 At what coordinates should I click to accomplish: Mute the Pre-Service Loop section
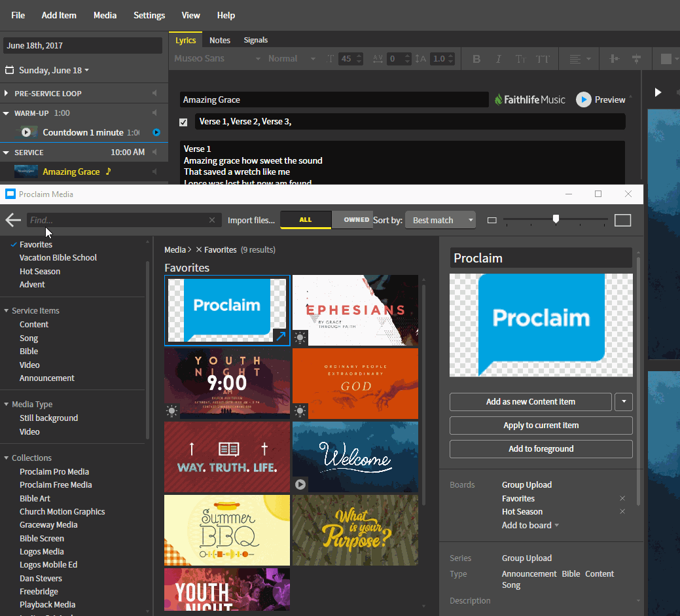coord(154,93)
